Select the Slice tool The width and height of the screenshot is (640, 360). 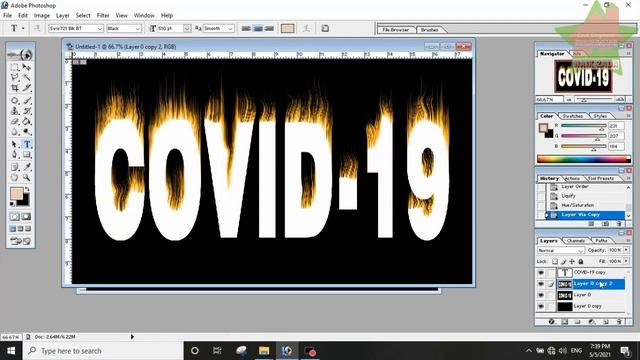(27, 87)
